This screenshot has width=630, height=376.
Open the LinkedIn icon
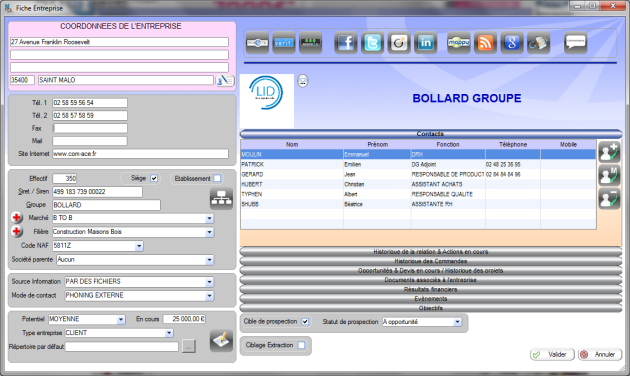click(425, 42)
